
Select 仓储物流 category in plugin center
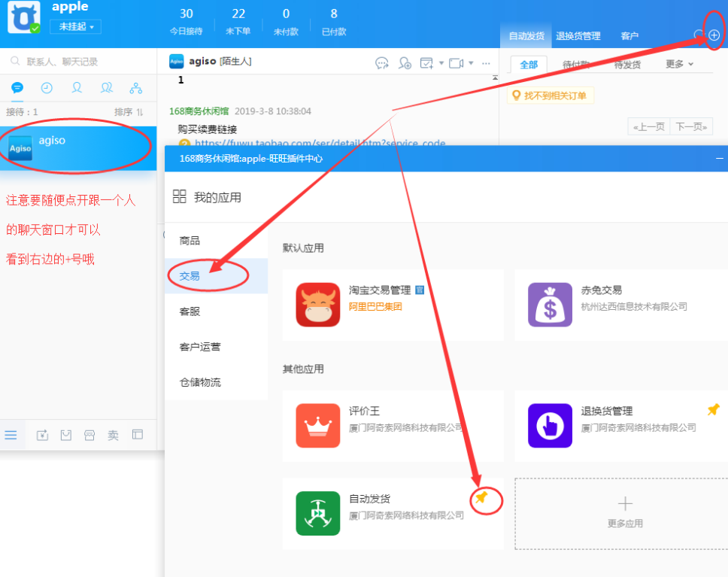click(x=217, y=382)
